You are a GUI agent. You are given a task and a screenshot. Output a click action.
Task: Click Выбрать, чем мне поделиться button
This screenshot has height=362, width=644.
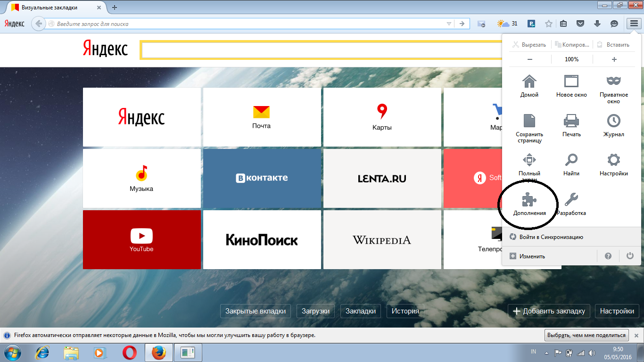coord(587,335)
